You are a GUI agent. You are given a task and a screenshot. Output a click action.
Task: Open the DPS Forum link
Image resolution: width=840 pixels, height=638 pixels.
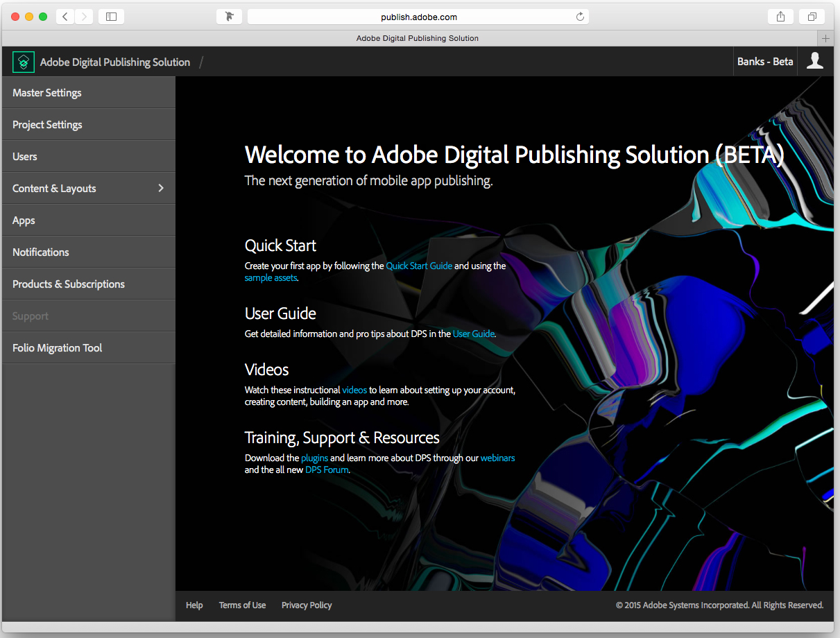326,469
